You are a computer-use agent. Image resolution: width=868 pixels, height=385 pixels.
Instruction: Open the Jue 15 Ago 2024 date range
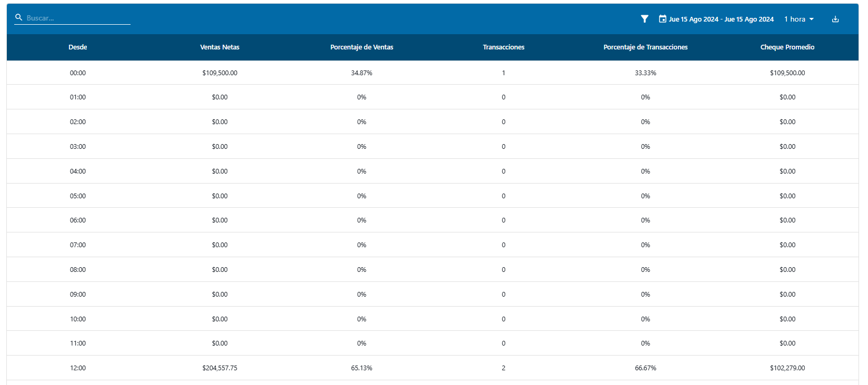click(721, 19)
